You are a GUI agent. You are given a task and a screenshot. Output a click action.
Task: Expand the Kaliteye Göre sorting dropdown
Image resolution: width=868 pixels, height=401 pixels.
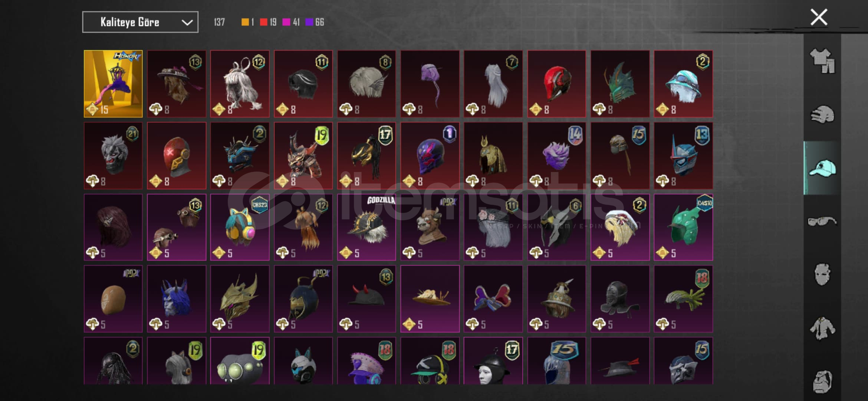coord(140,22)
